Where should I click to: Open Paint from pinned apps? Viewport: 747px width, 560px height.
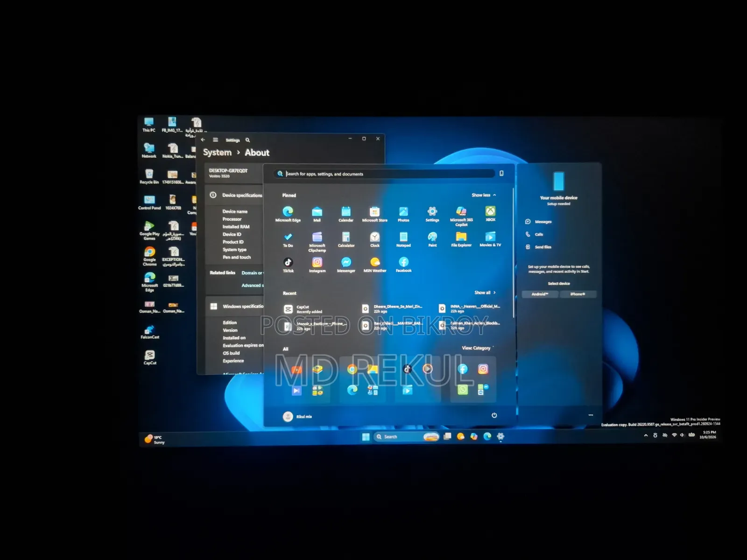point(432,239)
